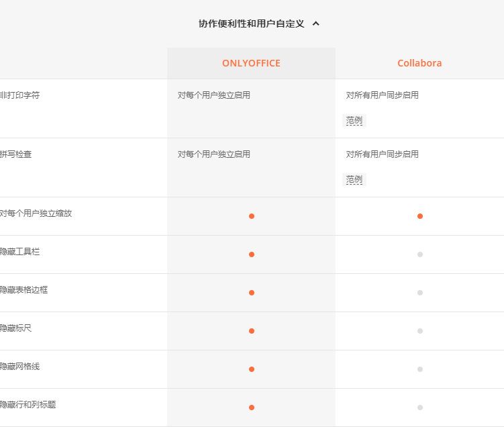Click Collabora grey dot for 隐藏表格边框
504x427 pixels.
420,293
